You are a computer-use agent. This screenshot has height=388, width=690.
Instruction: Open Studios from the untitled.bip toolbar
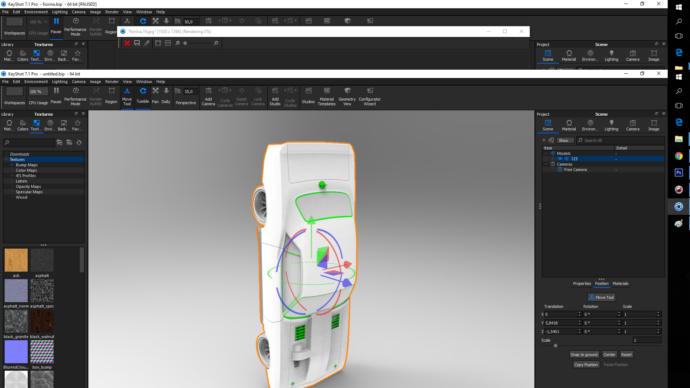(x=308, y=95)
